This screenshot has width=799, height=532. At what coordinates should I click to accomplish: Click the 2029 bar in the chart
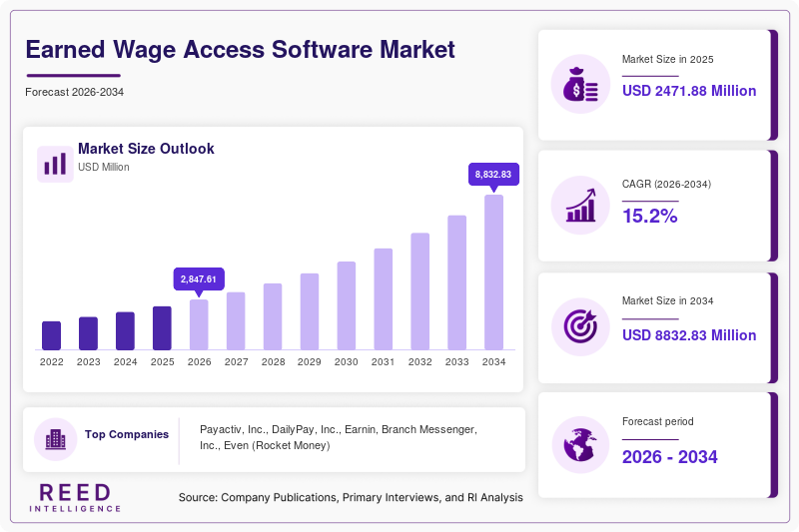pos(310,311)
